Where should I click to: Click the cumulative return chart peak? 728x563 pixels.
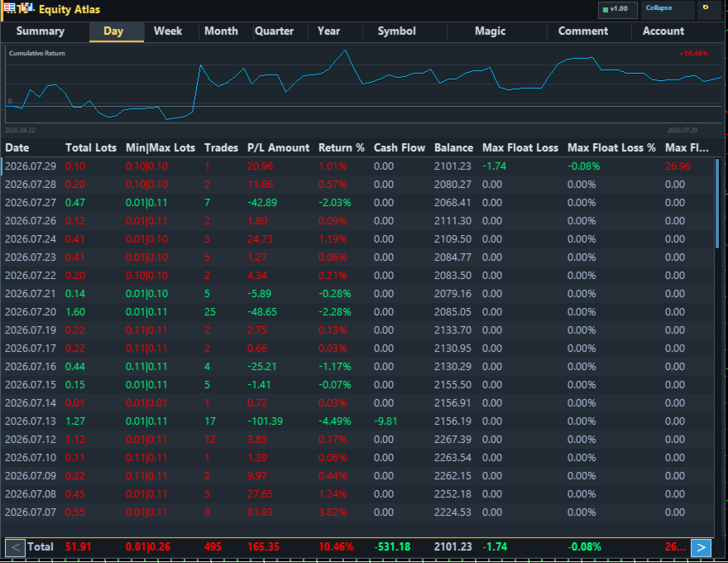345,51
